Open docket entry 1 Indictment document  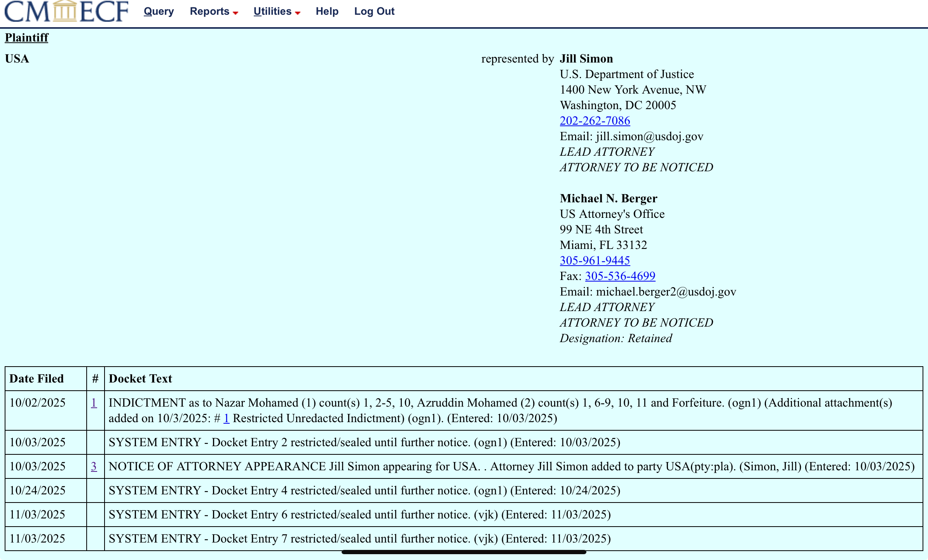(94, 403)
